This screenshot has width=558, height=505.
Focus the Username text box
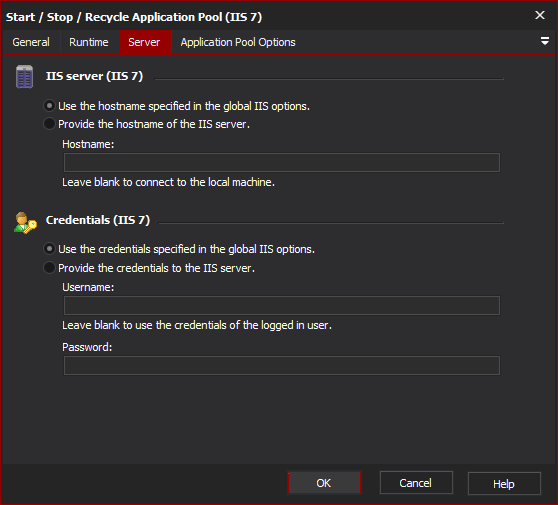click(282, 305)
